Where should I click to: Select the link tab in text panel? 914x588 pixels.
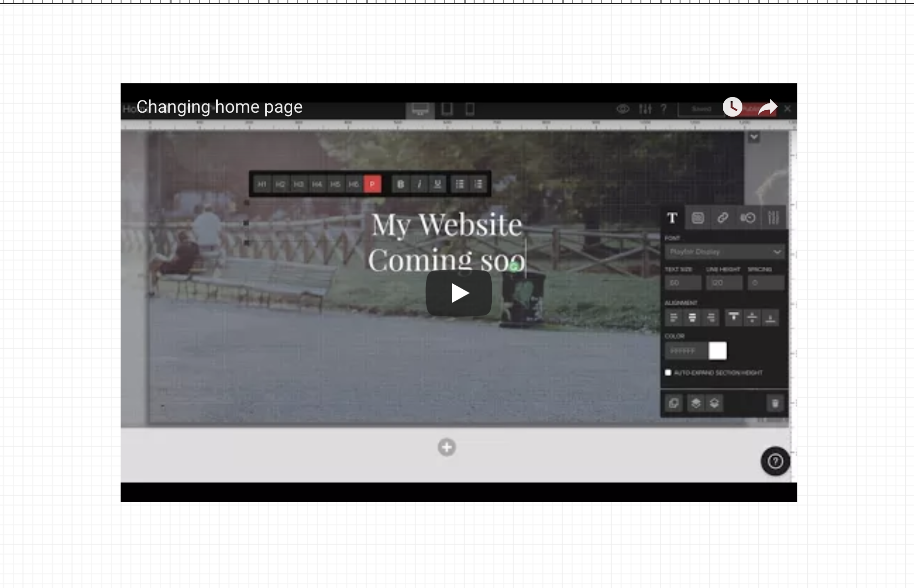[723, 218]
